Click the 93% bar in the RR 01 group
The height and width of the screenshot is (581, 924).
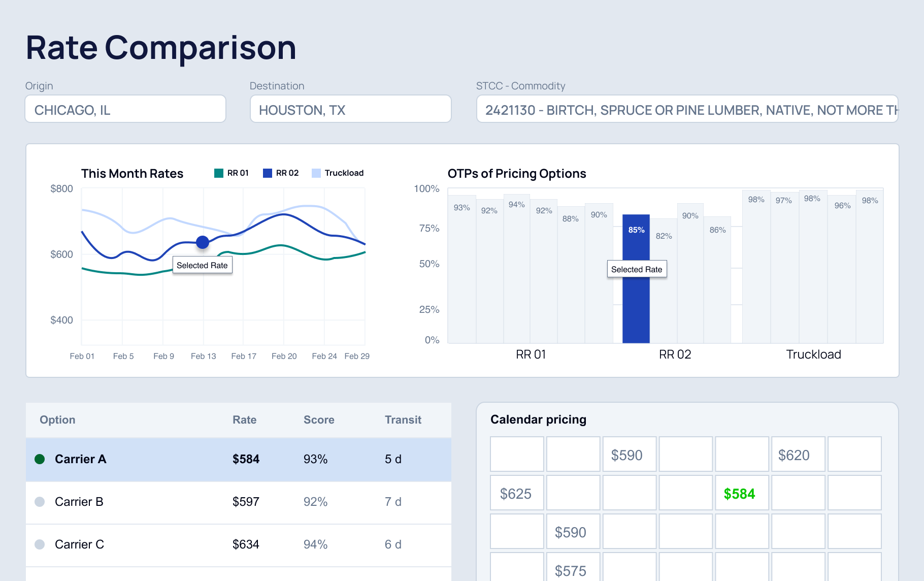click(x=462, y=269)
